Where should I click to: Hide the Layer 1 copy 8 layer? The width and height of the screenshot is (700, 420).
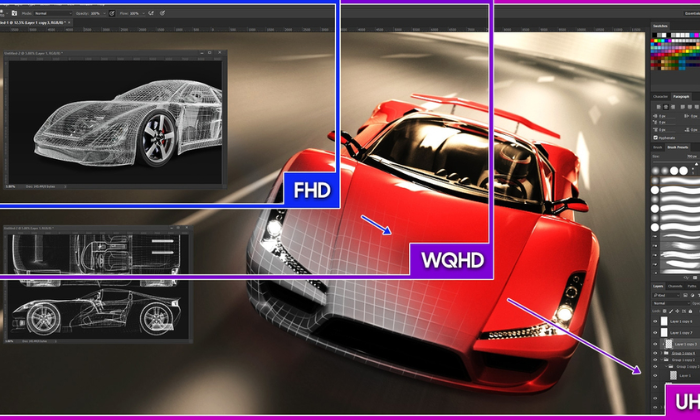[656, 322]
